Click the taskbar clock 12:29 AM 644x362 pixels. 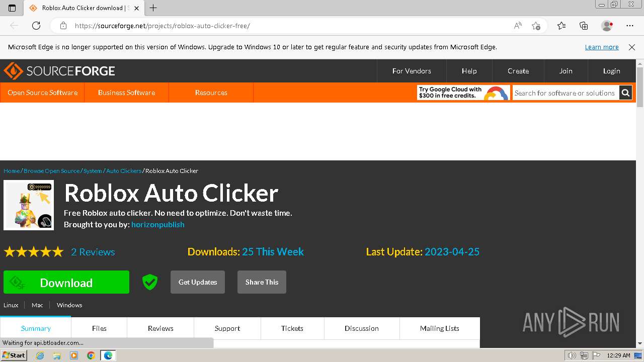(618, 355)
